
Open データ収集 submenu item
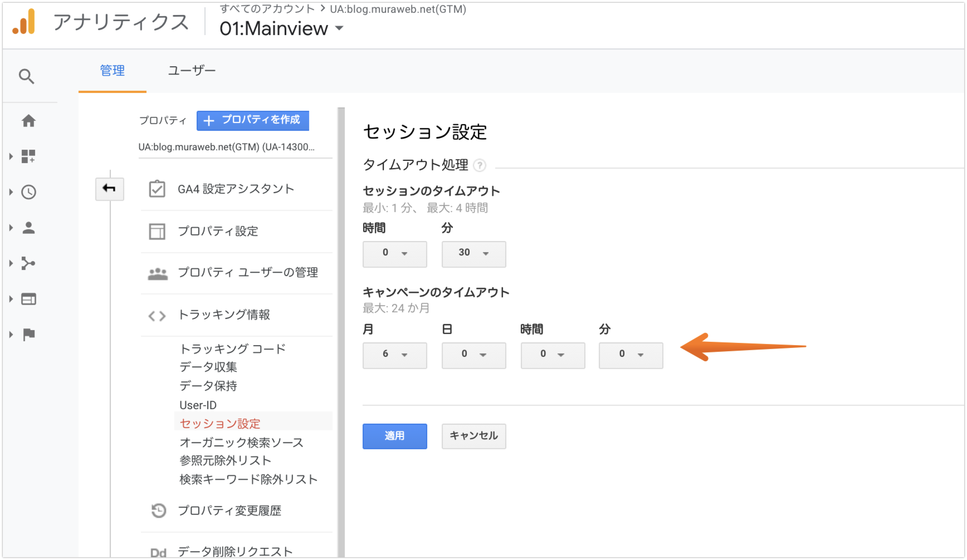coord(208,367)
